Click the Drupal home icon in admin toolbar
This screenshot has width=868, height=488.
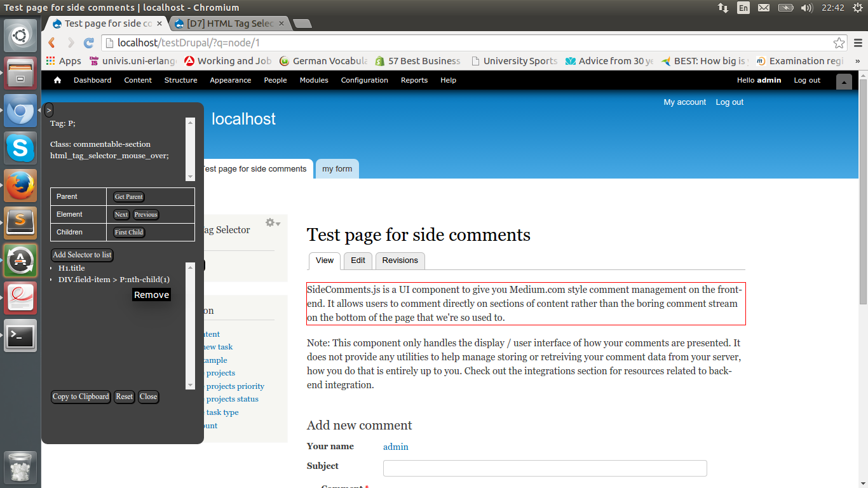point(56,80)
